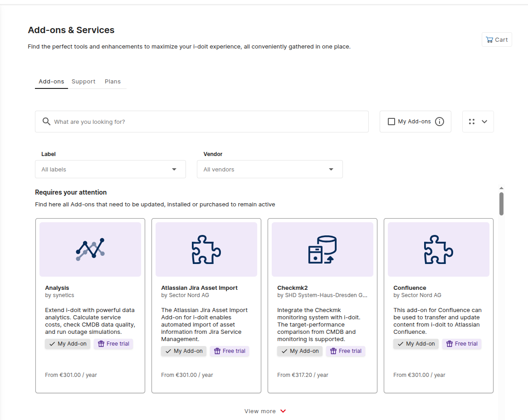Viewport: 528px width, 420px height.
Task: Switch to the Support tab
Action: pos(83,82)
